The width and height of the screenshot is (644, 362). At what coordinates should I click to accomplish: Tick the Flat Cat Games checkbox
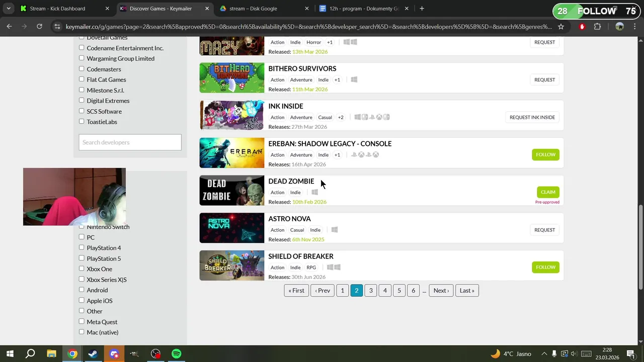click(82, 79)
